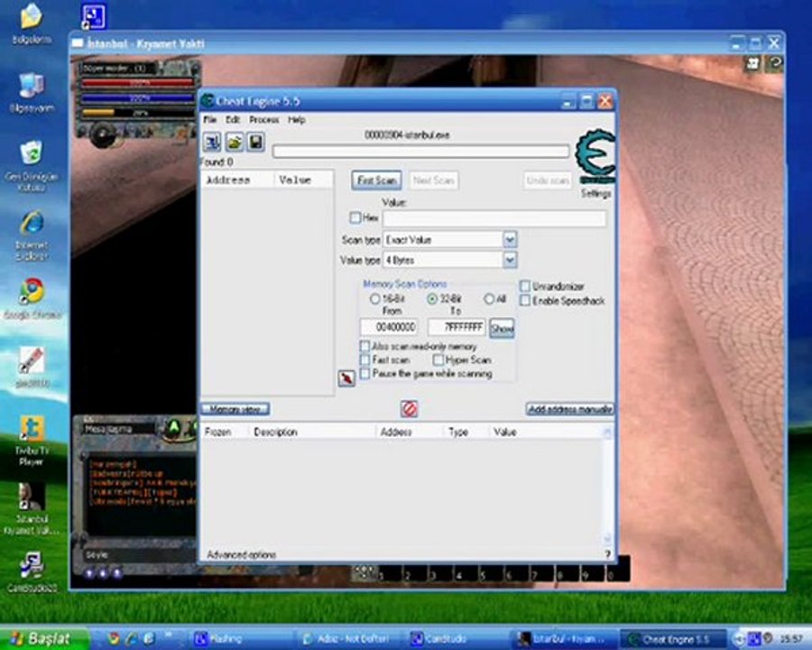812x650 pixels.
Task: Click red arrow add-to-list icon
Action: coord(346,378)
